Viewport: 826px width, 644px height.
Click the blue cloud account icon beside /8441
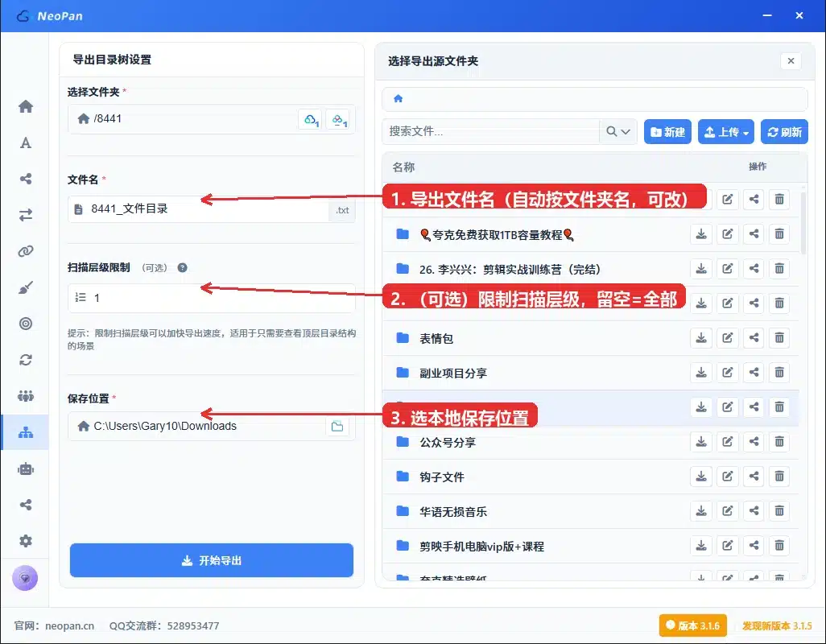(310, 119)
